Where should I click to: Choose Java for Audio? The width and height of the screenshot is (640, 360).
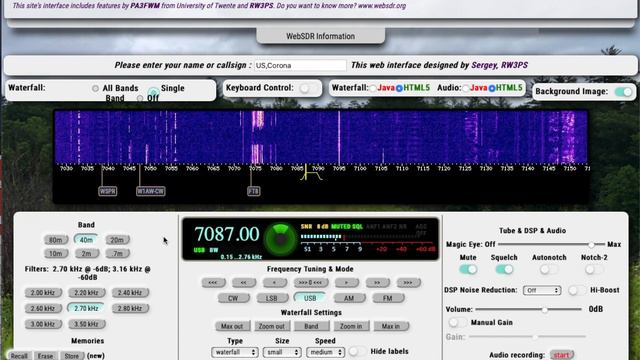click(x=465, y=88)
